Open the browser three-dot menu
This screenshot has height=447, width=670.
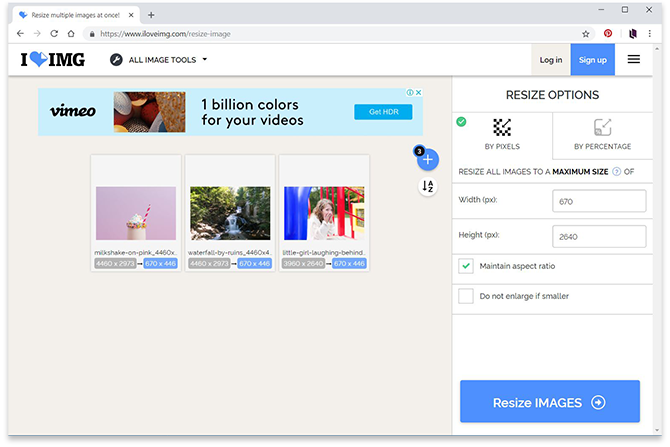[x=651, y=33]
